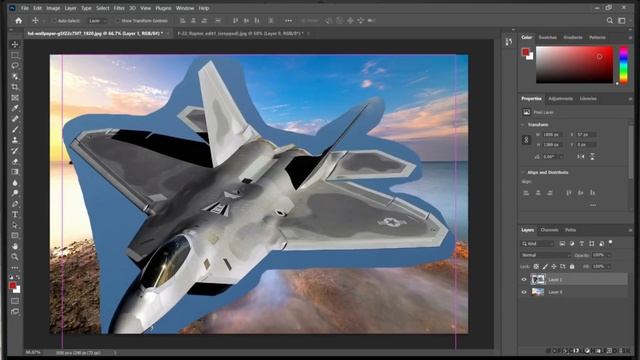
Task: Click the link width and height chain icon
Action: coord(526,140)
